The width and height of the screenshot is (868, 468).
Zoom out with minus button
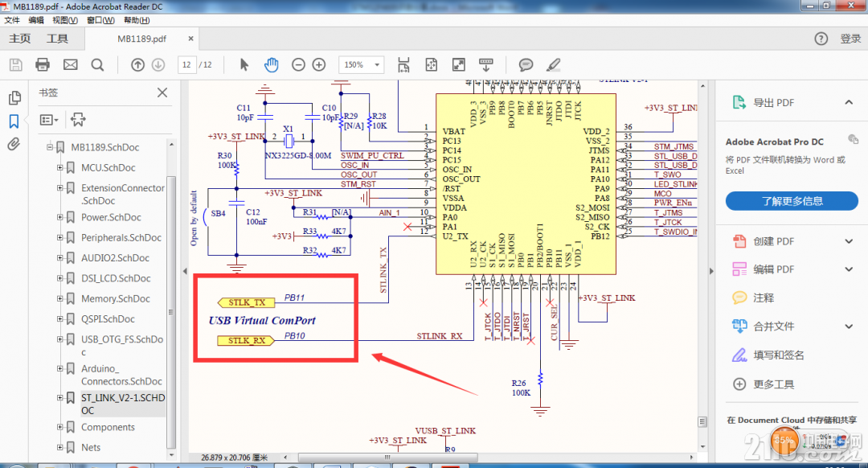pyautogui.click(x=298, y=65)
